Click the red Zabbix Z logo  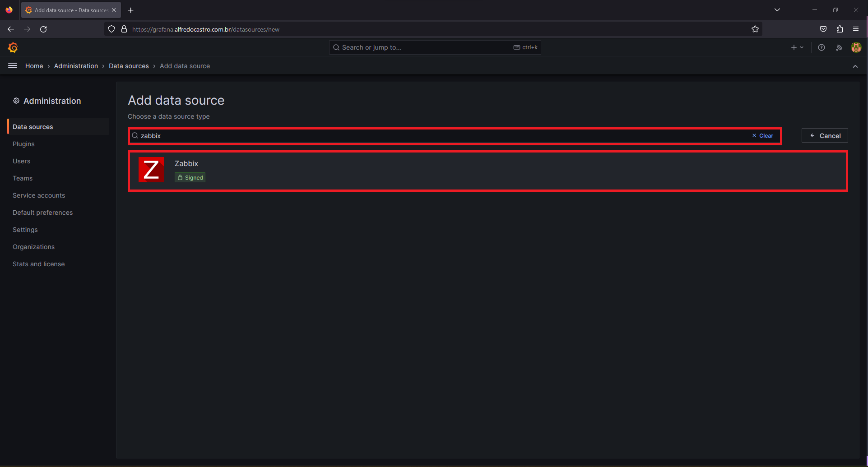[151, 170]
